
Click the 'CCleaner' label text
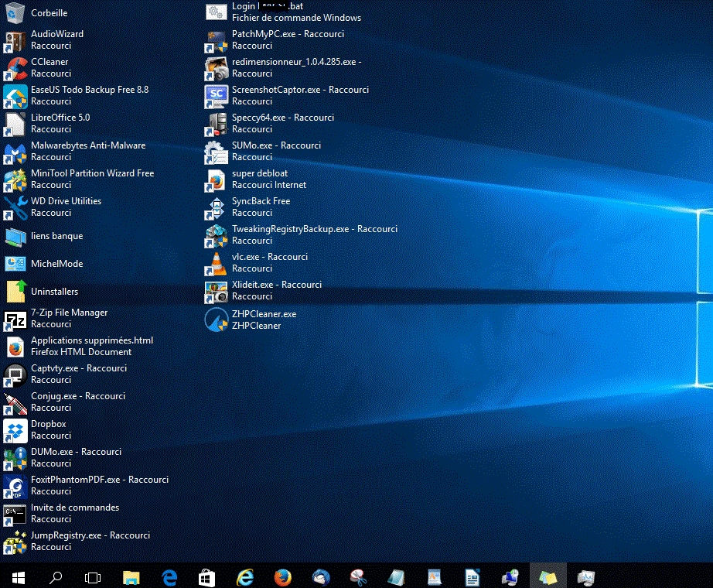coord(49,62)
